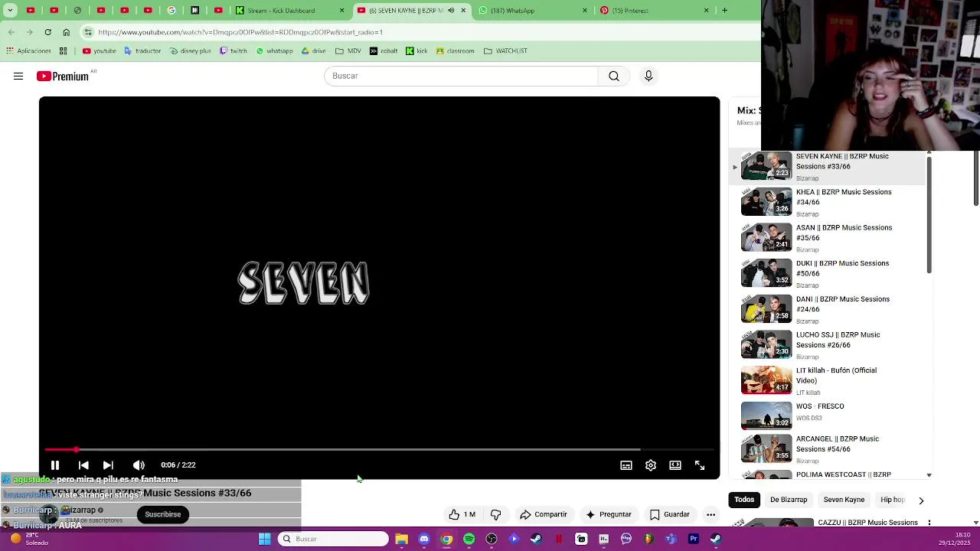Open Spotify from the taskbar
The height and width of the screenshot is (551, 980).
(x=469, y=539)
